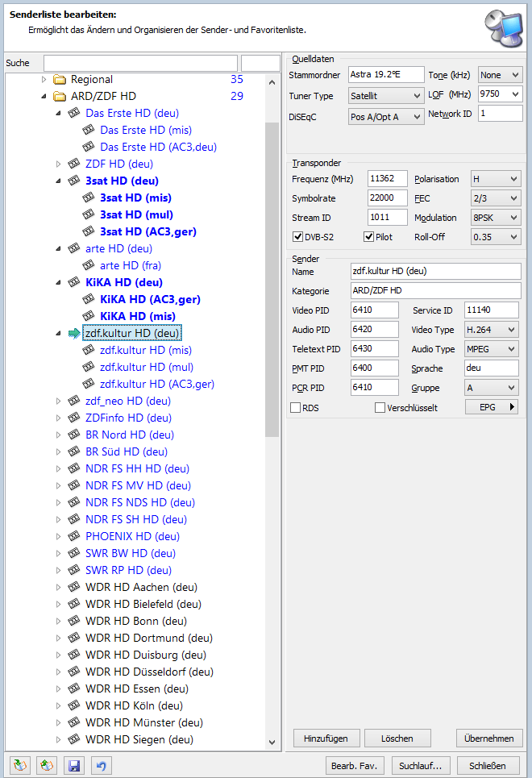Expand the ZDF HD (deu) channel node
The width and height of the screenshot is (532, 778).
click(58, 164)
